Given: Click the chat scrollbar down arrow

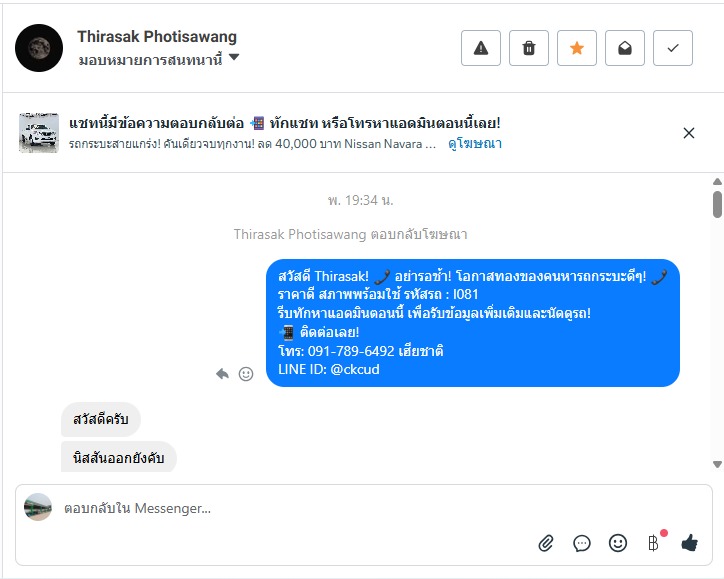Looking at the screenshot, I should [x=717, y=464].
